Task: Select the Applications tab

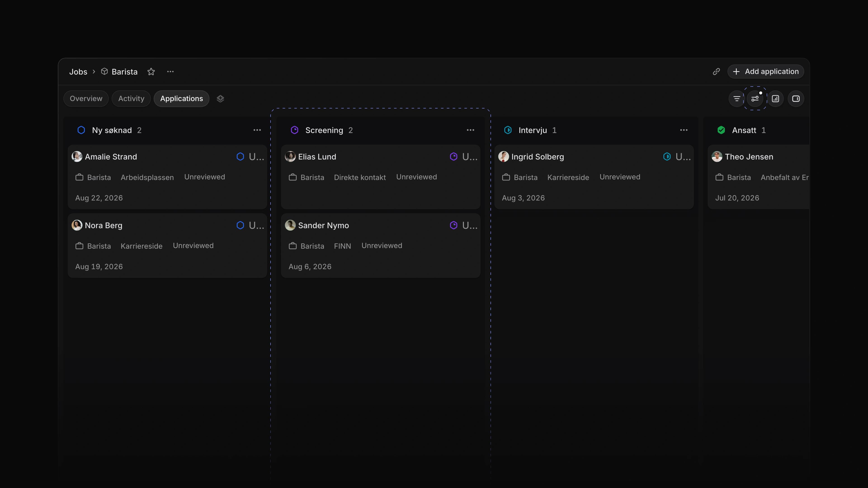Action: click(x=182, y=99)
